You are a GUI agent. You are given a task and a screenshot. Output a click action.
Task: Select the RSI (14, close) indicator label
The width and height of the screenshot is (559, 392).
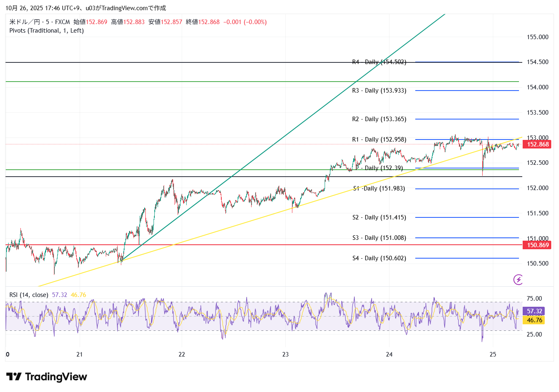click(29, 295)
